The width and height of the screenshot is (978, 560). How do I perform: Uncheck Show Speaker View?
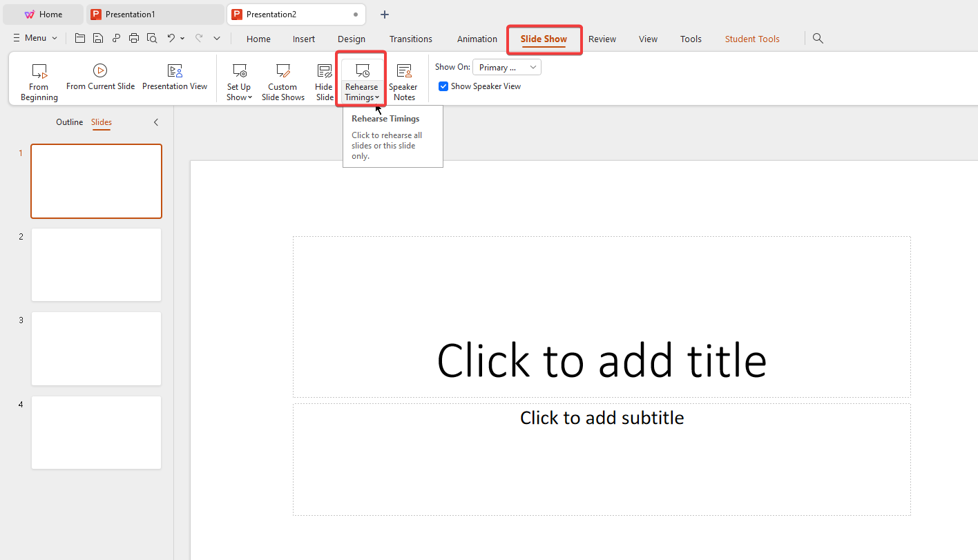click(x=443, y=86)
